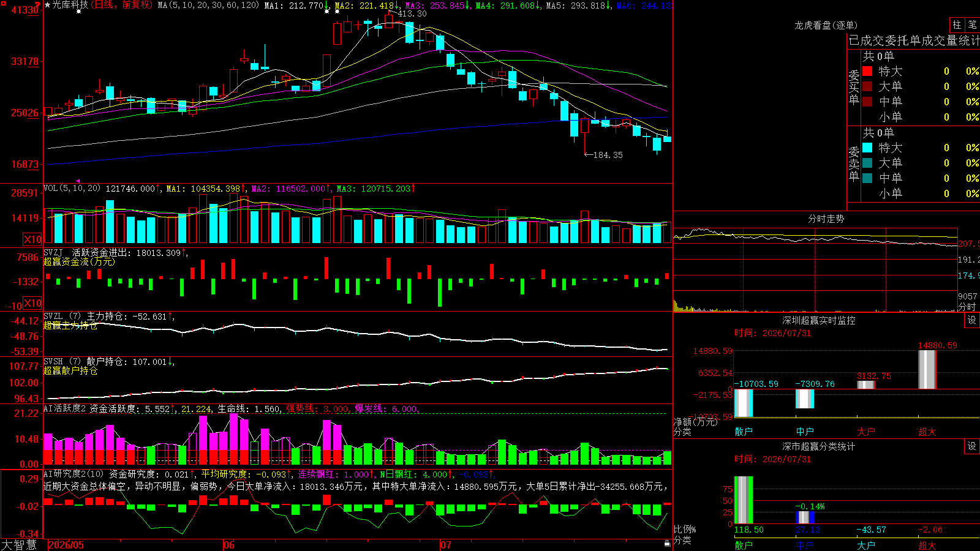Click the 184.35 low price annotation
This screenshot has width=980, height=551.
click(x=608, y=155)
